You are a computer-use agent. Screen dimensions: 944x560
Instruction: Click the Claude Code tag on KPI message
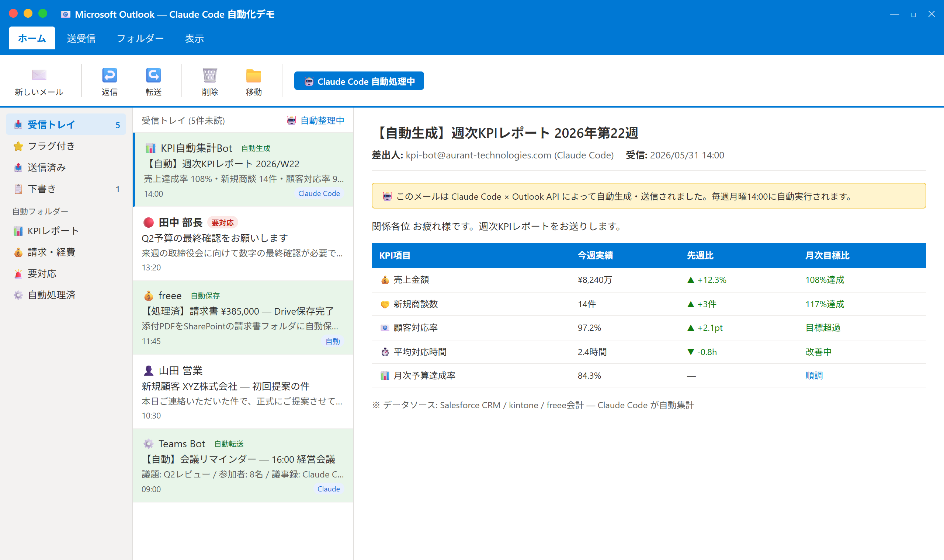(x=319, y=193)
